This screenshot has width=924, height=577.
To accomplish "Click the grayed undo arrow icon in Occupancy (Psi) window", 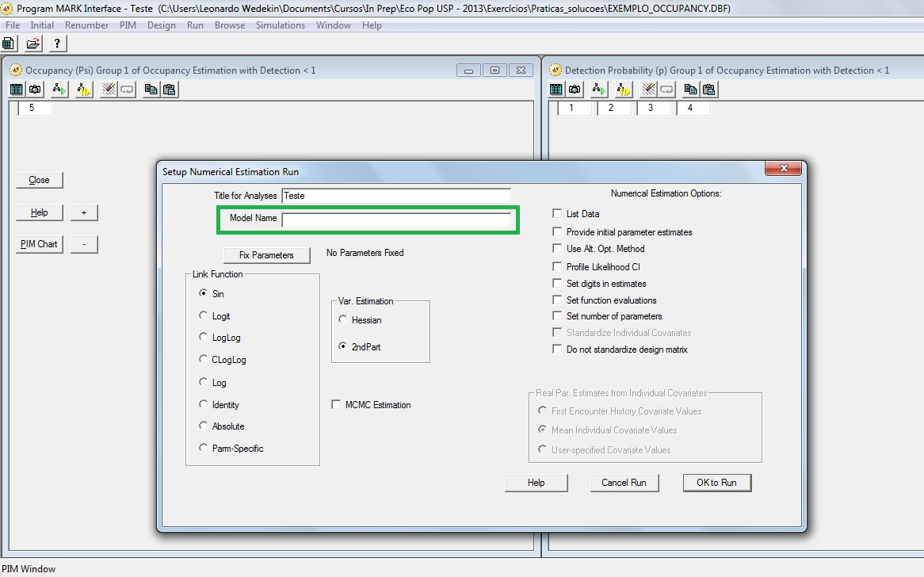I will [x=127, y=90].
